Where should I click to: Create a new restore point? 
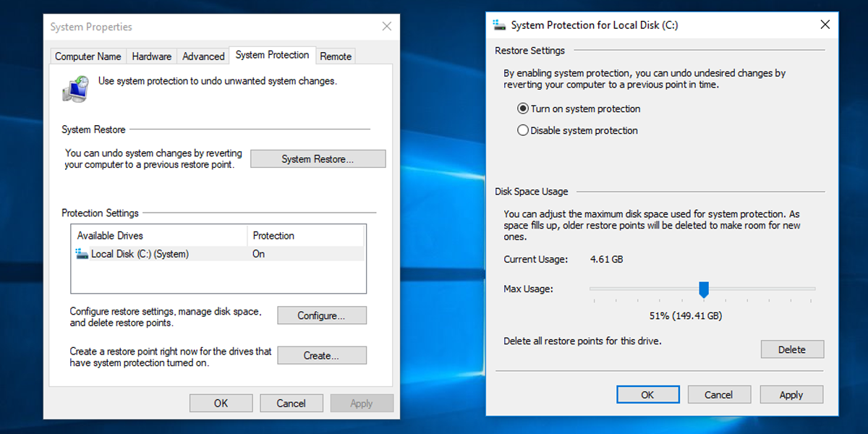click(321, 355)
